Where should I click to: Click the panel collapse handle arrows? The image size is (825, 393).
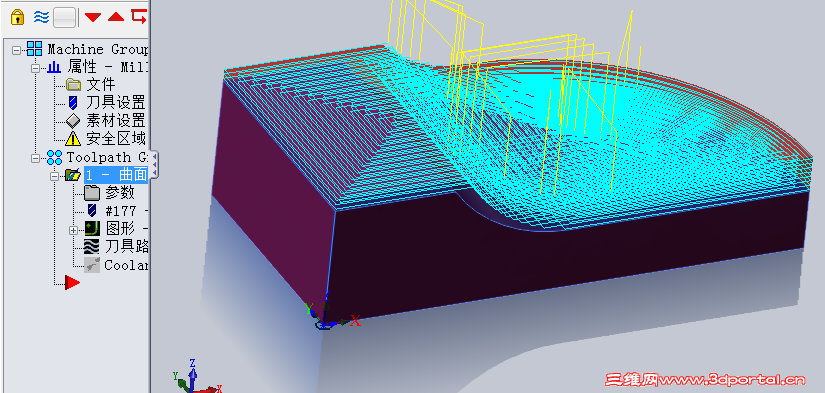click(x=154, y=164)
